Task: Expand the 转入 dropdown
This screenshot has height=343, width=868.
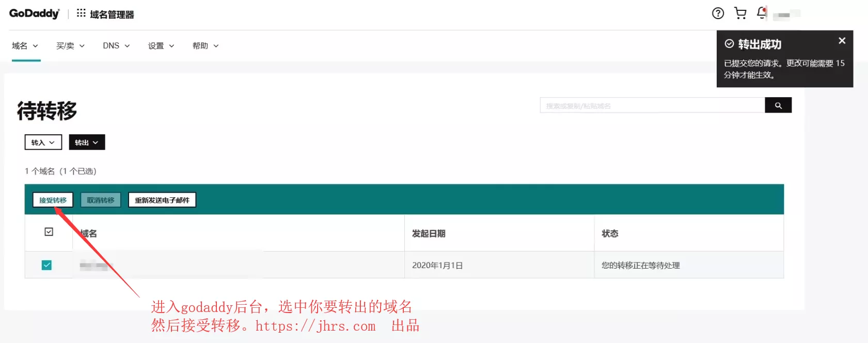Action: click(43, 142)
